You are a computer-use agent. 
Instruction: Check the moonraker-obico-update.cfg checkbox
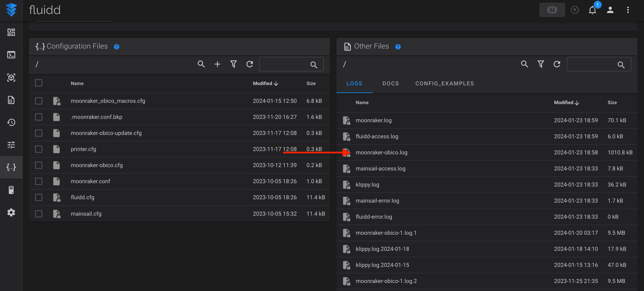click(39, 133)
